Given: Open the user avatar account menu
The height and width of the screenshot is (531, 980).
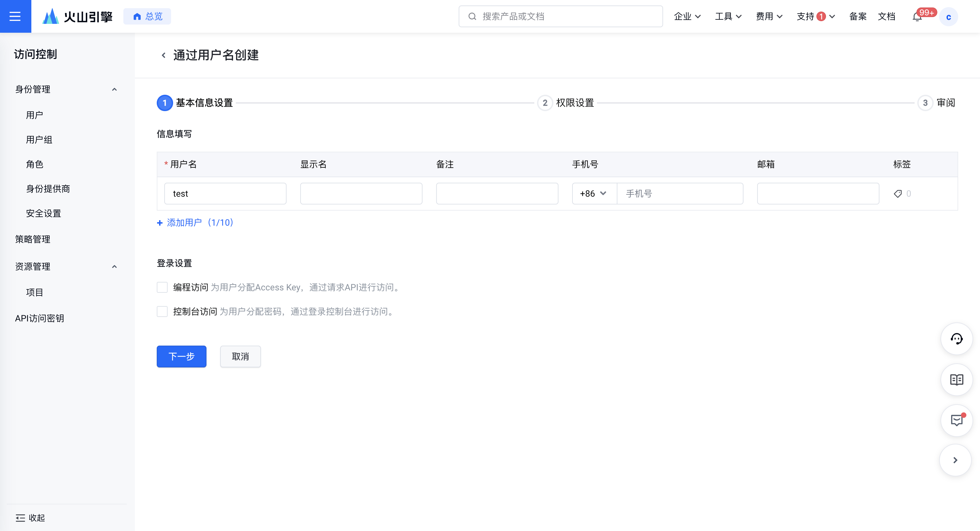Looking at the screenshot, I should click(x=948, y=17).
